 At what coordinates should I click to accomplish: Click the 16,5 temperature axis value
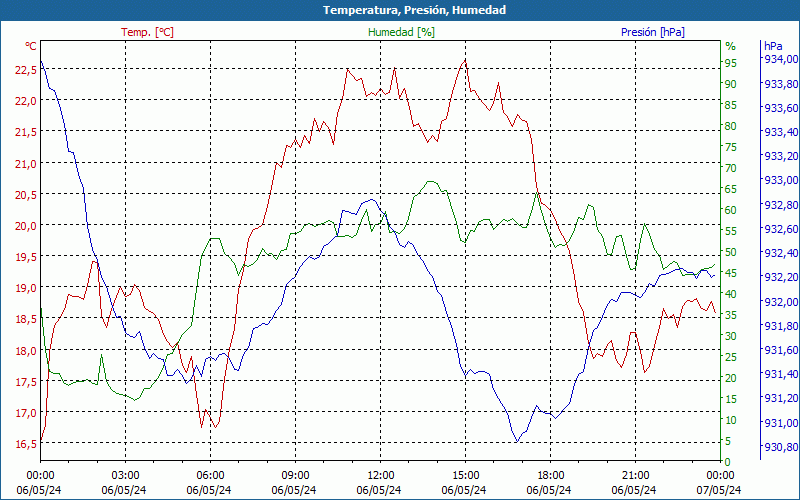pyautogui.click(x=26, y=444)
